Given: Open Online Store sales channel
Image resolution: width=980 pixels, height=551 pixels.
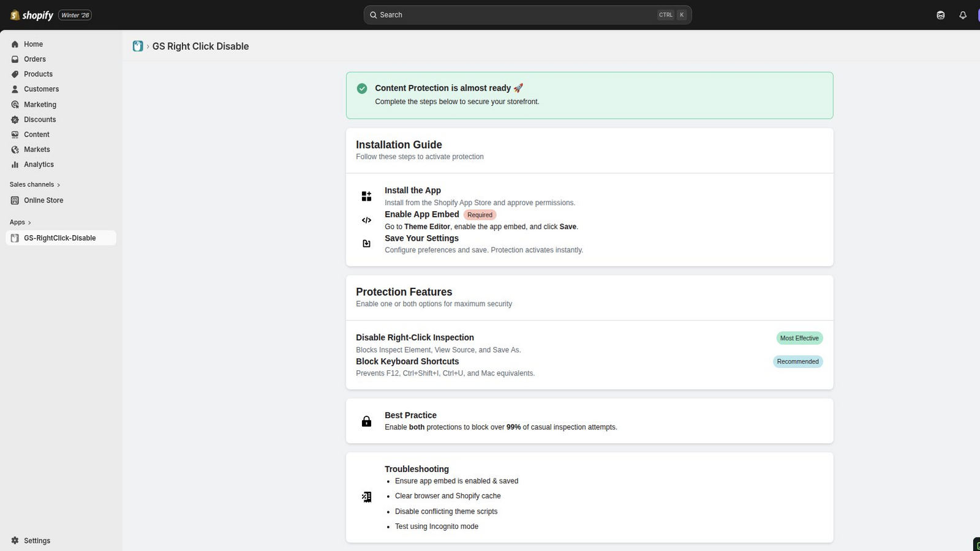Looking at the screenshot, I should tap(61, 200).
